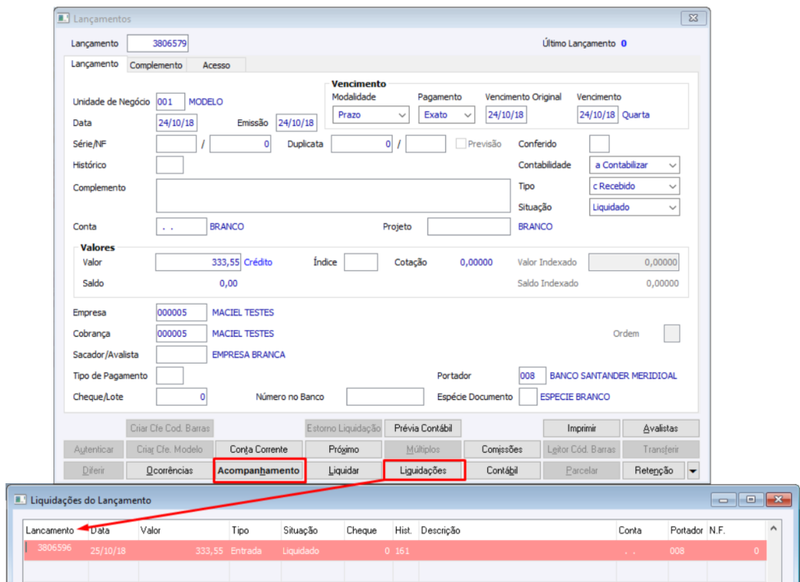Click the Descrição column header in Liquidações
Image resolution: width=800 pixels, height=582 pixels.
(x=441, y=530)
